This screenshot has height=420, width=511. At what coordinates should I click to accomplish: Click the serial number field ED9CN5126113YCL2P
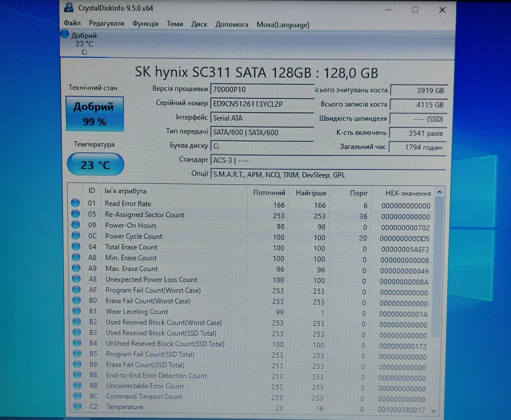[x=262, y=104]
